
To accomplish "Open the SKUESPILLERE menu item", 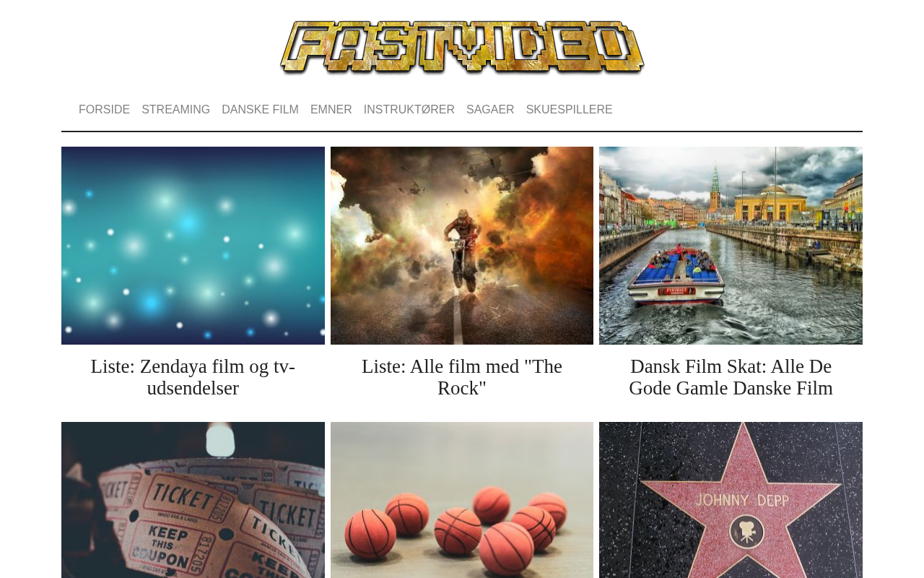I will (569, 110).
